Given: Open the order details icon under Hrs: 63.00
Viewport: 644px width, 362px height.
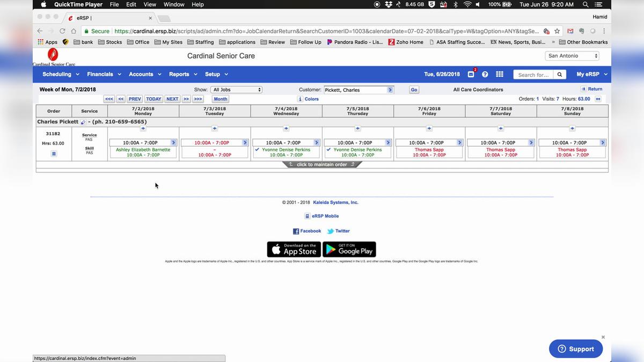Looking at the screenshot, I should (x=54, y=154).
